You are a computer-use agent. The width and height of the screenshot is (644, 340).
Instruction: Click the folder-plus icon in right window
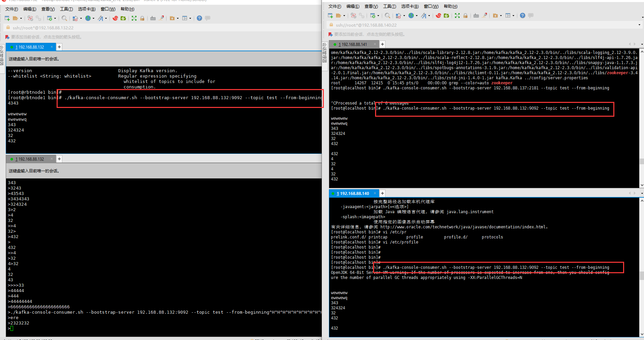(495, 16)
